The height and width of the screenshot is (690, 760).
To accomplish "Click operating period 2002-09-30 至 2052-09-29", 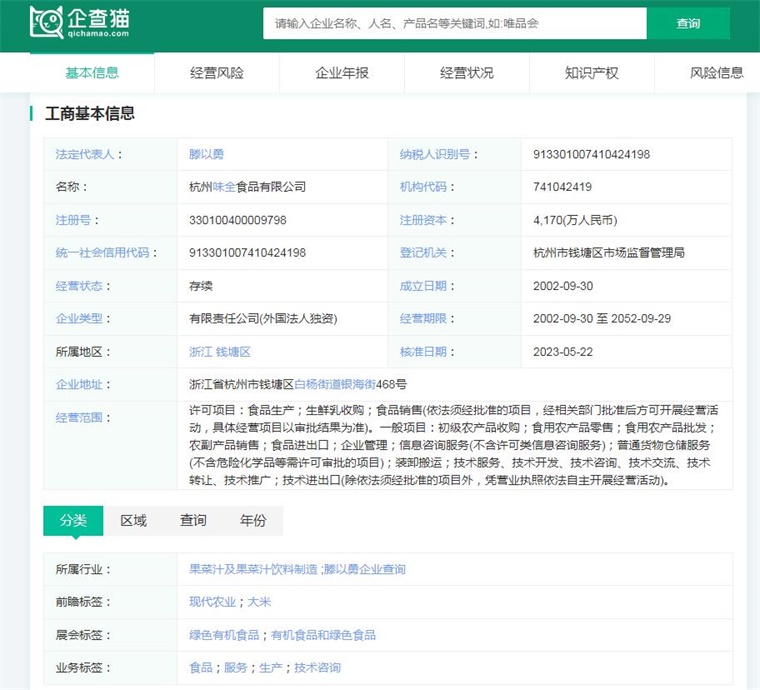I will coord(602,318).
